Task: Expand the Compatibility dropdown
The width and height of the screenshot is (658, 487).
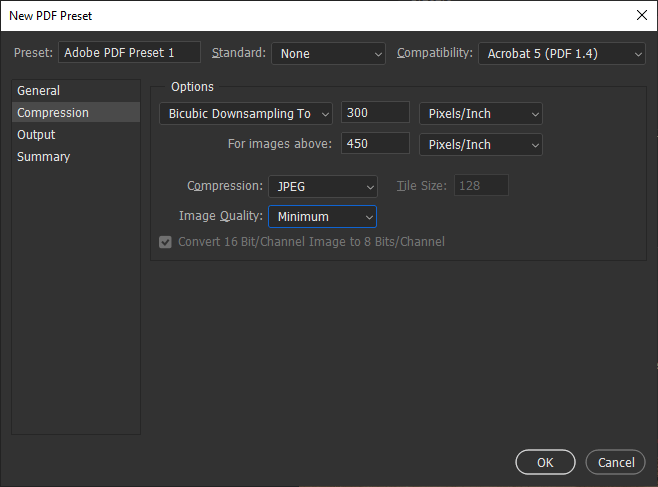Action: pos(562,54)
